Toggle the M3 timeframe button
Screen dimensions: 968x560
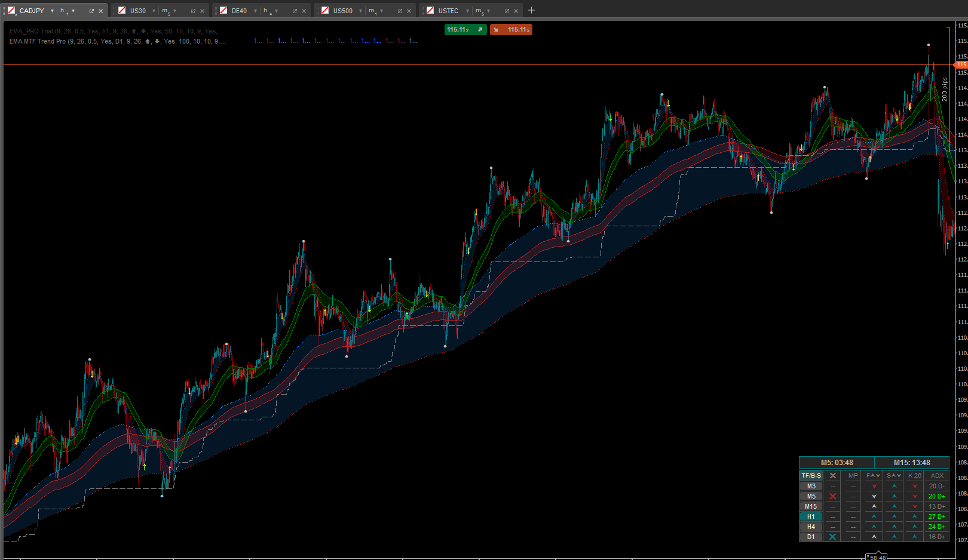pos(811,486)
